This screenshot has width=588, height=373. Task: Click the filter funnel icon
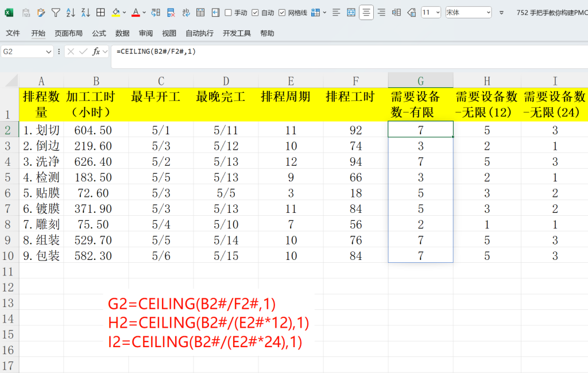point(56,13)
